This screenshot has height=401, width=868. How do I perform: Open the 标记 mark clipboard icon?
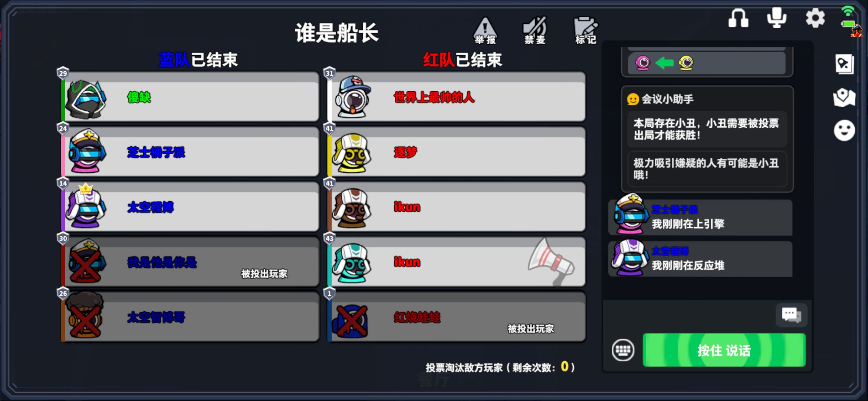coord(585,31)
